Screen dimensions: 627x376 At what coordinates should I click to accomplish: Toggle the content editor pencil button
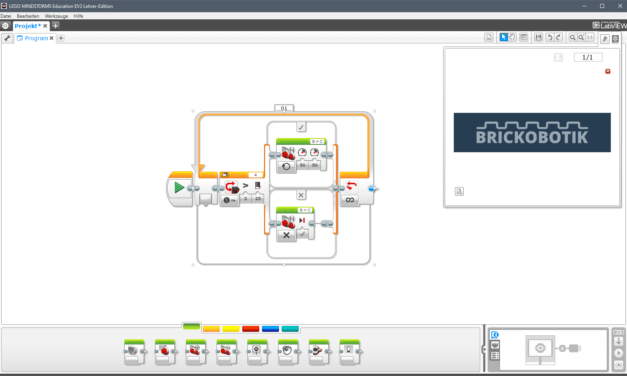(605, 38)
